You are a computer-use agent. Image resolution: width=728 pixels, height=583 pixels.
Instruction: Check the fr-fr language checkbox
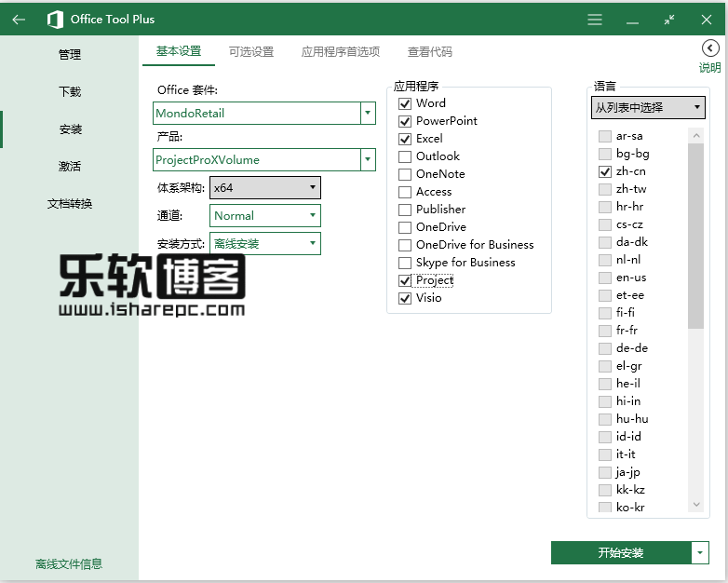[x=604, y=331]
